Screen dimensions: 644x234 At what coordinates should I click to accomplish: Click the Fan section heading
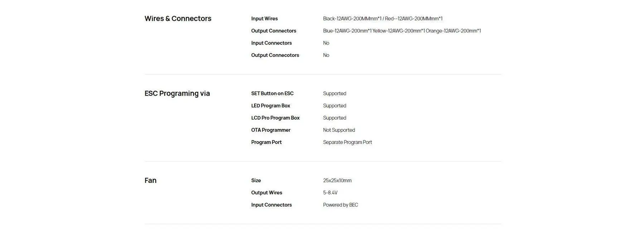coord(150,180)
